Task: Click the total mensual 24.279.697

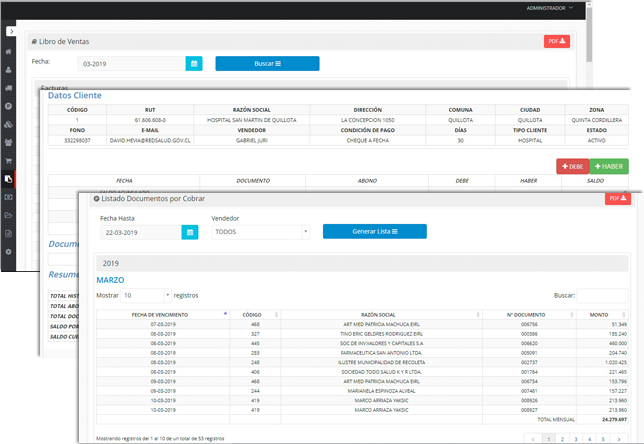Action: click(x=614, y=419)
